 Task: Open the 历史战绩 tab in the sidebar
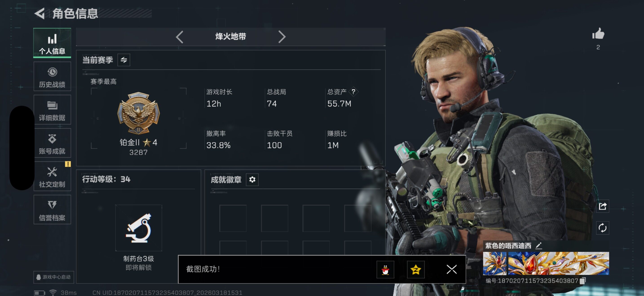[x=52, y=77]
